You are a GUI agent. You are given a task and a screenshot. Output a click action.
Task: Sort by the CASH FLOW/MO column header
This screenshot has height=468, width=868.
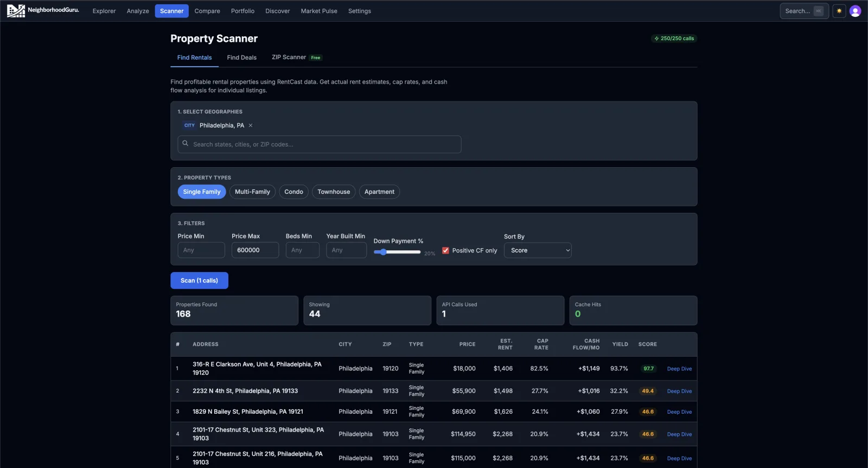[586, 344]
